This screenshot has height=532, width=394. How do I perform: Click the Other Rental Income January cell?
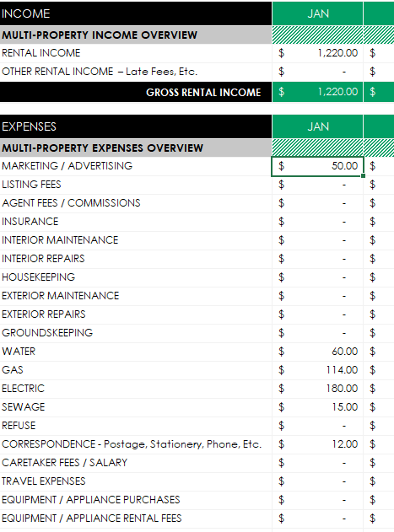click(317, 72)
